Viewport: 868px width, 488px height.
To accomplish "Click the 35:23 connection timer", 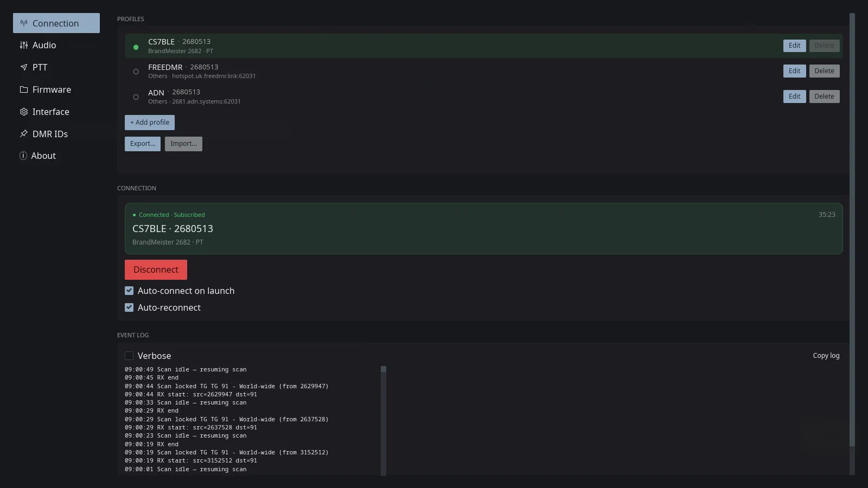I will (827, 215).
